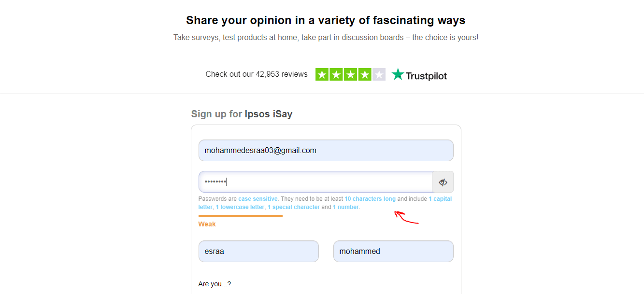
Task: Click the first green rating star
Action: [x=322, y=74]
